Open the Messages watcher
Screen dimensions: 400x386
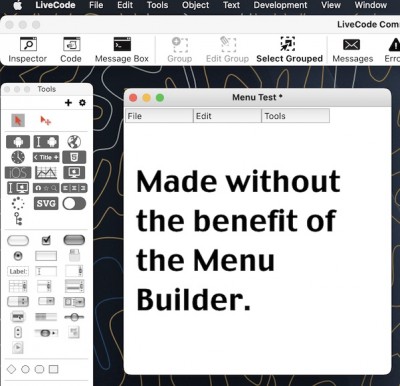tap(352, 50)
